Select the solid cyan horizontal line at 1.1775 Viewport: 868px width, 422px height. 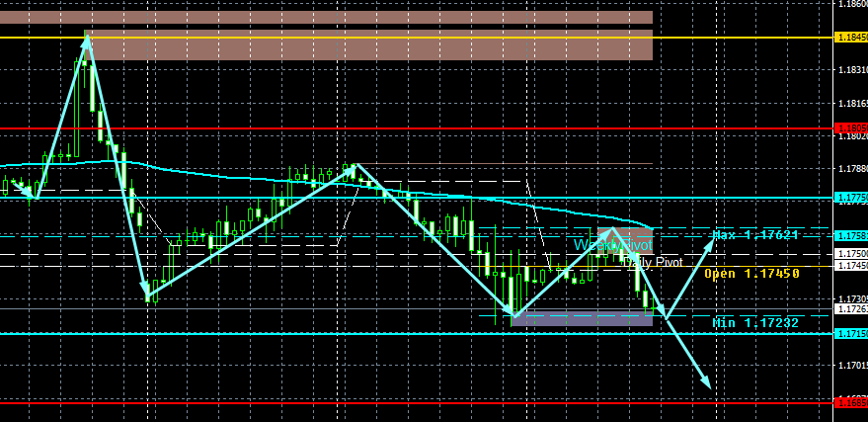click(x=417, y=197)
